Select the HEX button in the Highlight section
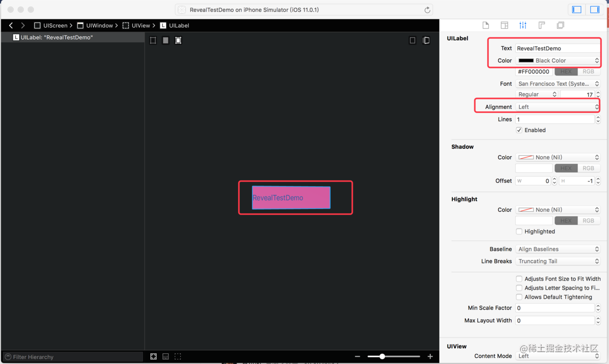The height and width of the screenshot is (364, 609). 566,221
